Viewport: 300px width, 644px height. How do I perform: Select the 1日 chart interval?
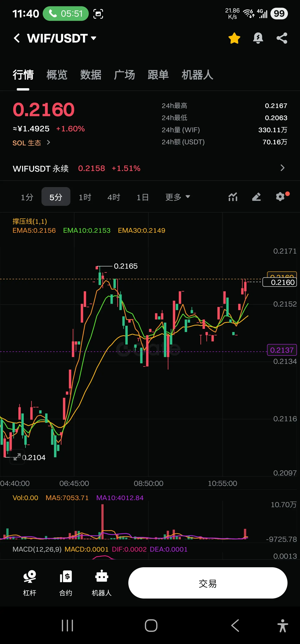143,197
